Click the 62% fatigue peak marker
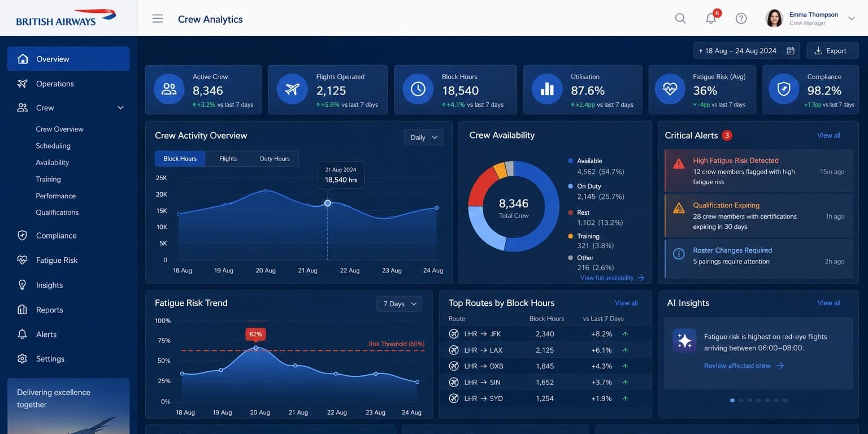 255,348
